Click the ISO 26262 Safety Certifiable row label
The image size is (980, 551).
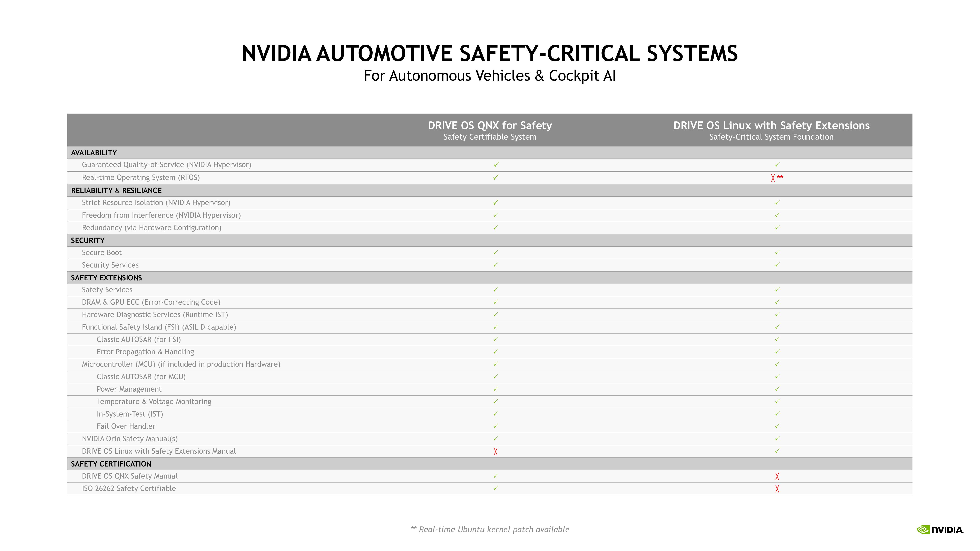pos(129,489)
